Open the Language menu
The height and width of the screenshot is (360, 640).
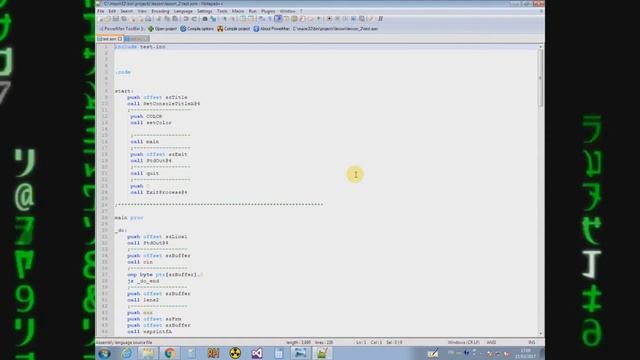[x=183, y=11]
